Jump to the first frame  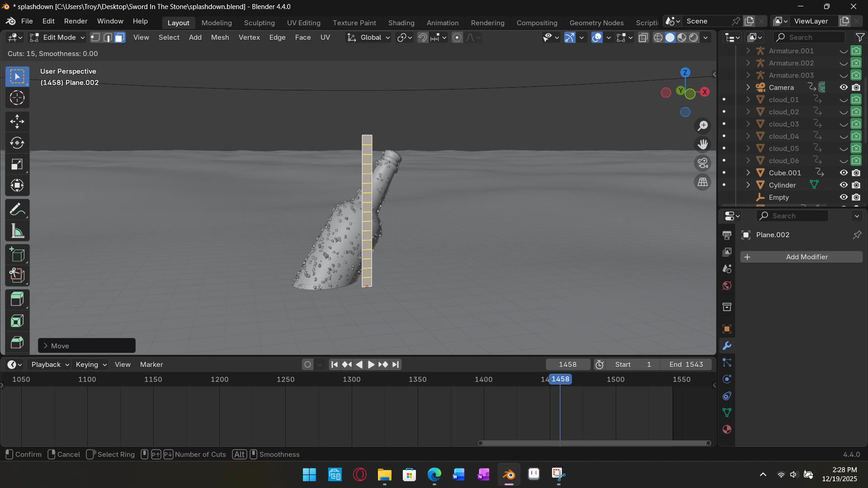pos(335,365)
